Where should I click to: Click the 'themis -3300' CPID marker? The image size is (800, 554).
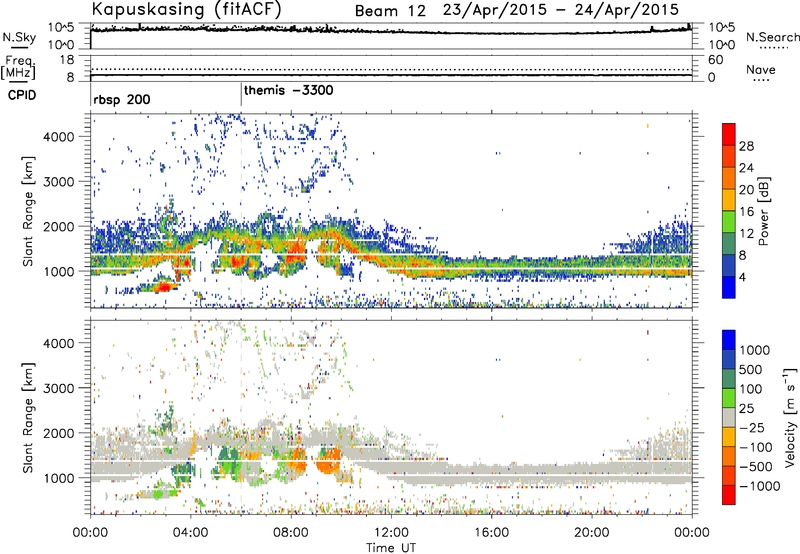pyautogui.click(x=288, y=90)
